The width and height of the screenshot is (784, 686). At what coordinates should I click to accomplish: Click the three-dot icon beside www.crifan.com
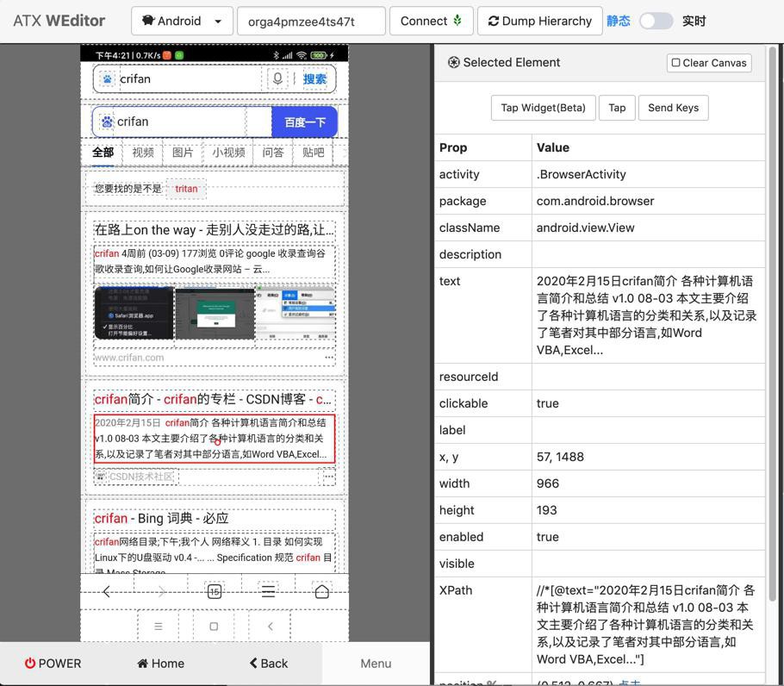pyautogui.click(x=328, y=358)
